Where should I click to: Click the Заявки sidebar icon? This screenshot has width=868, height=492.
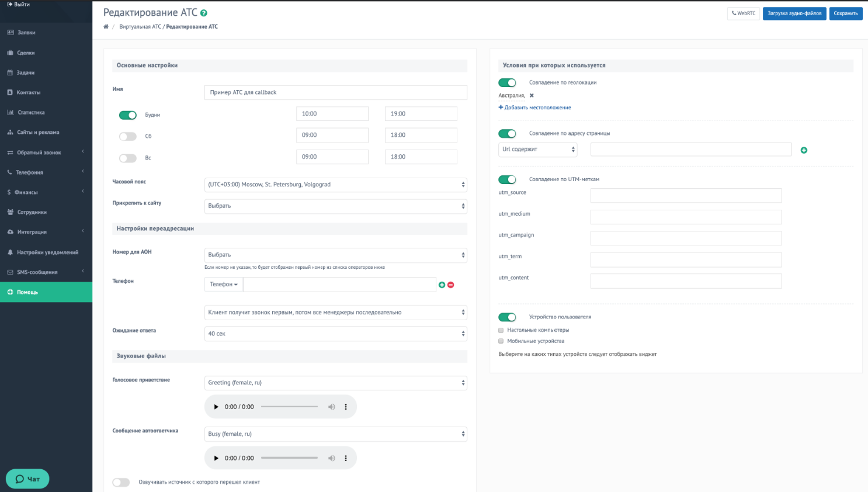[x=11, y=33]
